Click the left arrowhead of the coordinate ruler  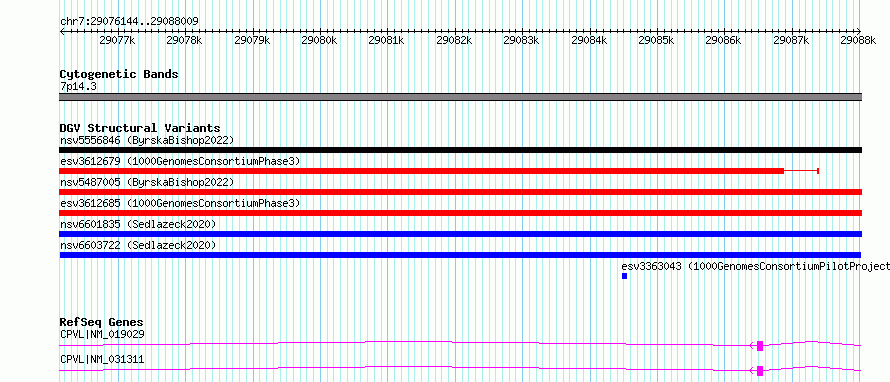pos(62,31)
